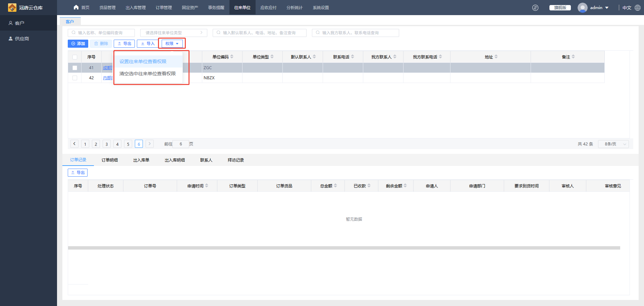The image size is (644, 306).
Task: Sort by 剩余金额 column sort icon
Action: click(x=405, y=185)
